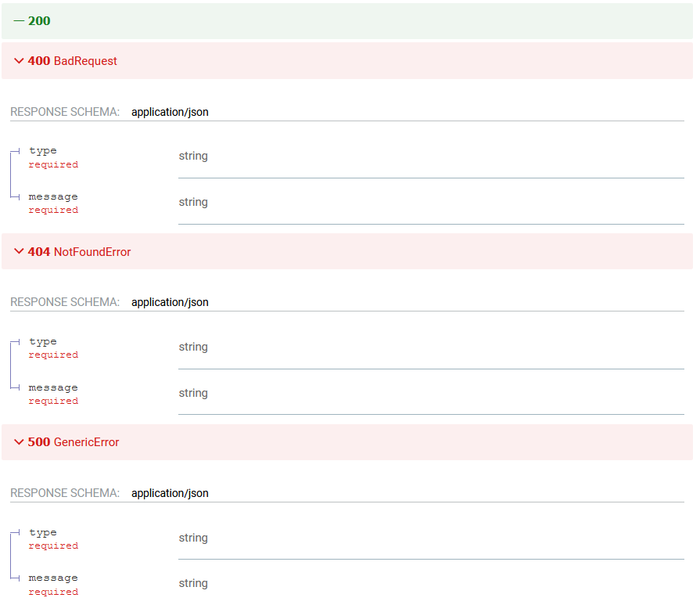Click the message property in GenericError schema
The image size is (700, 605).
(53, 578)
